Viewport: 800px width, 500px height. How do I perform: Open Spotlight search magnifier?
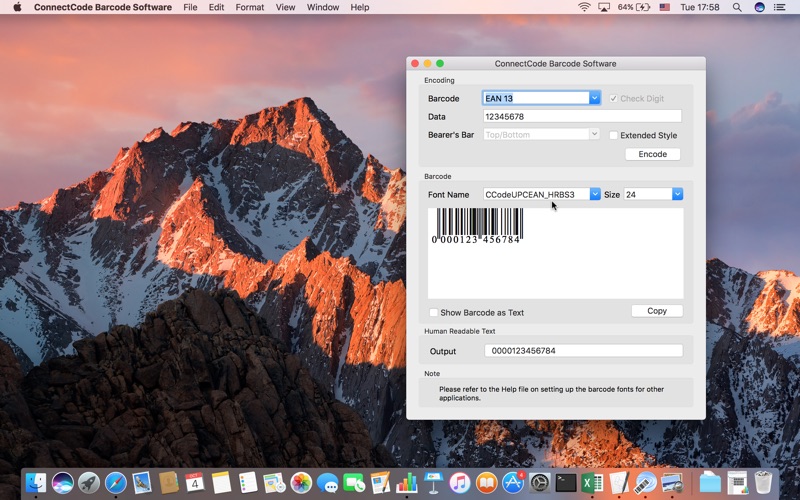coord(737,7)
